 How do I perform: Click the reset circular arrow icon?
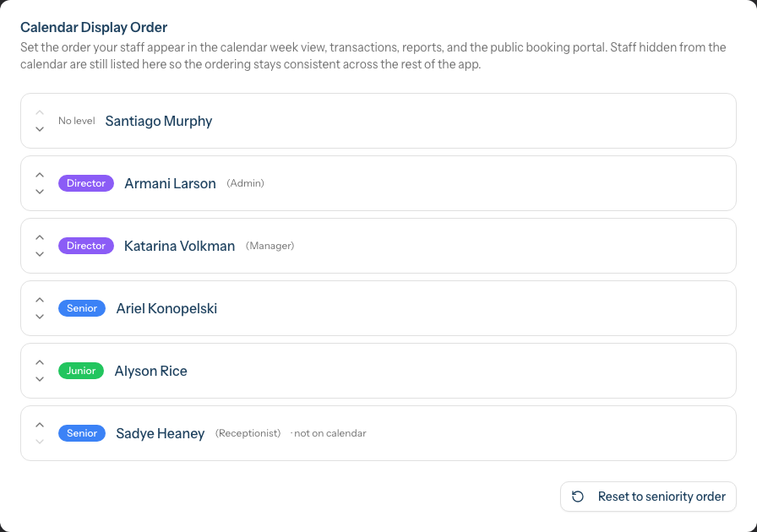click(x=578, y=497)
